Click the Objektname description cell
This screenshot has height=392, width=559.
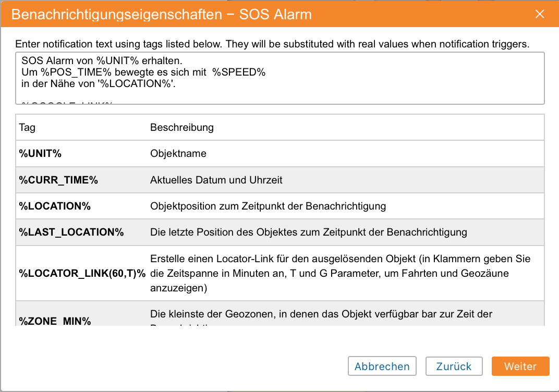point(178,154)
